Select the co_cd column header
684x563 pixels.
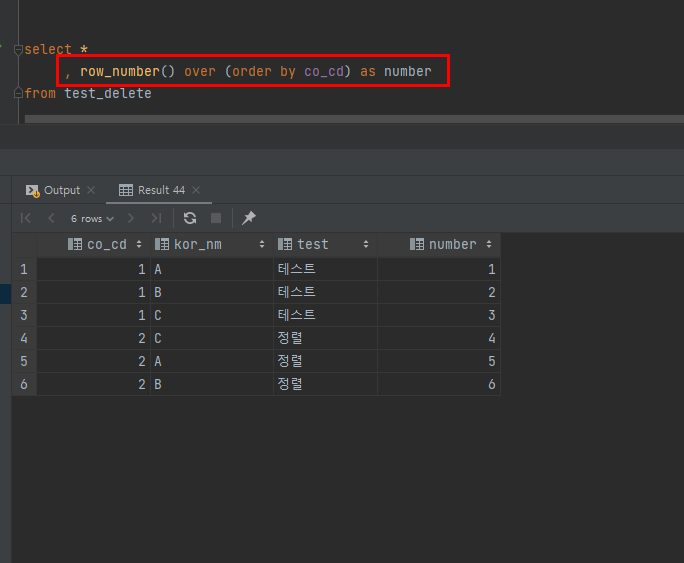pos(93,245)
